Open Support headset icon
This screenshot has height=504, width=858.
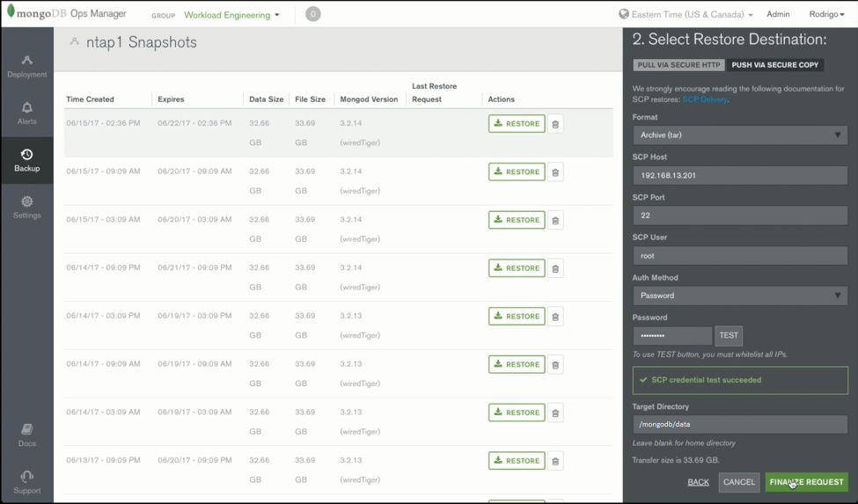(26, 481)
